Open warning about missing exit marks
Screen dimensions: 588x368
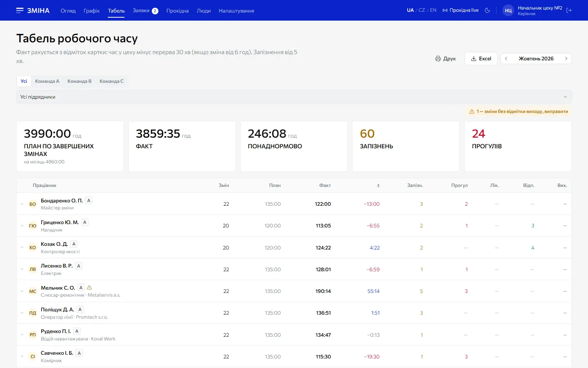click(519, 112)
